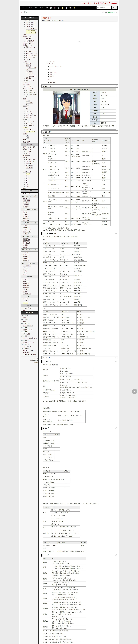Open sidebar link 蓮見サトカ

[27, 199]
